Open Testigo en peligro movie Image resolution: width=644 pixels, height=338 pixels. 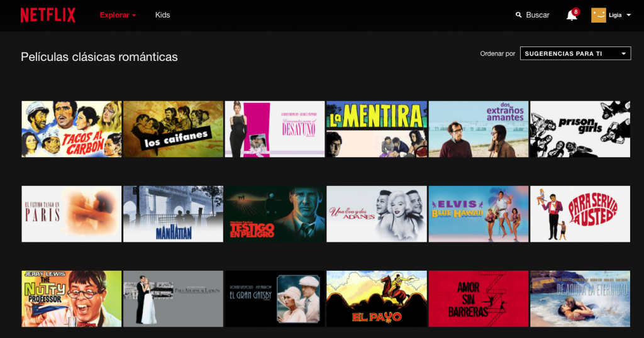pyautogui.click(x=275, y=214)
